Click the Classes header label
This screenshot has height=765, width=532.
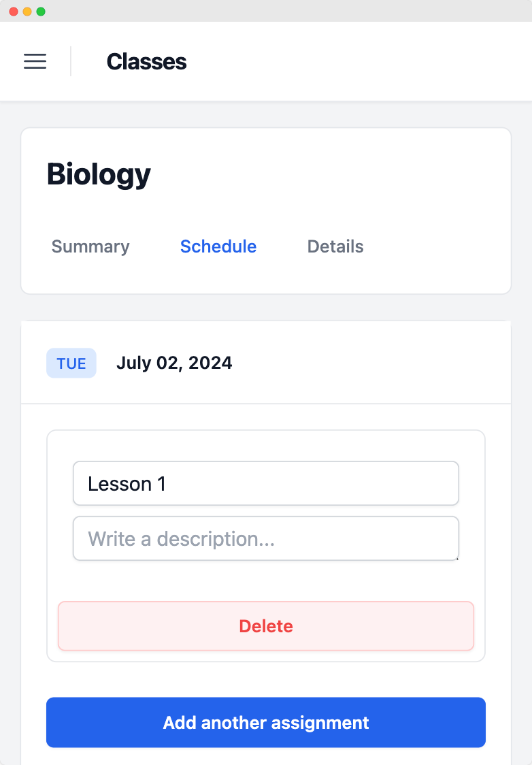coord(147,61)
